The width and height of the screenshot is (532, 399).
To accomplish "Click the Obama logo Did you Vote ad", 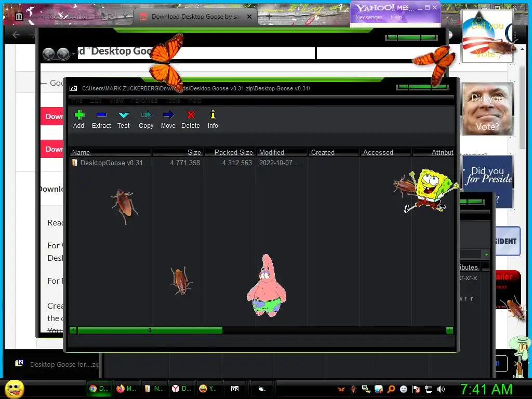I will [x=487, y=37].
